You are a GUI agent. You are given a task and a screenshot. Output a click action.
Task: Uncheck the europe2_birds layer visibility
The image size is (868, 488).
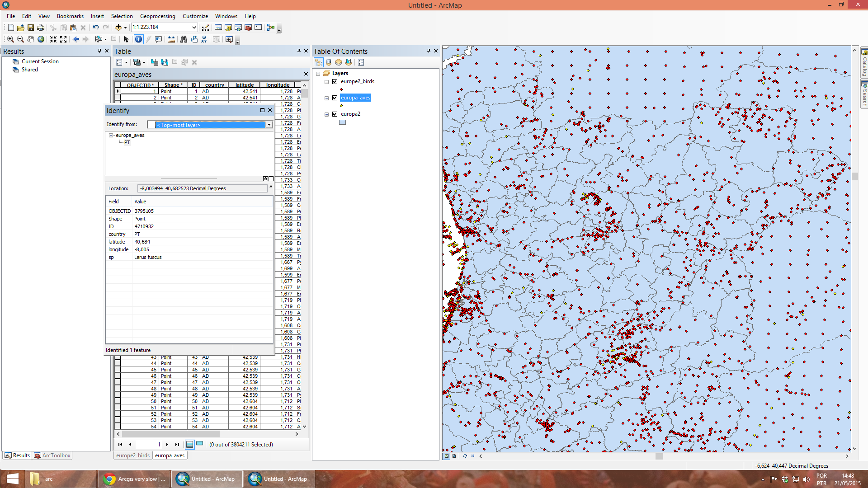point(335,82)
